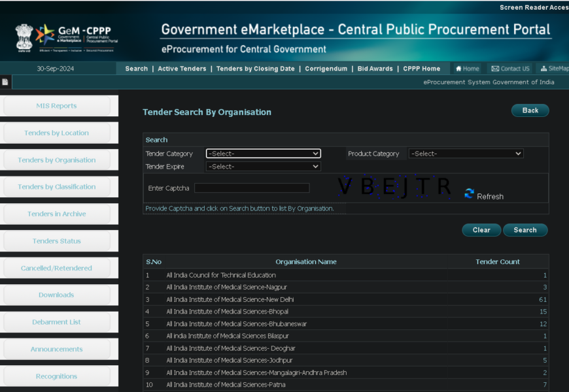Click the Back button
Image resolution: width=569 pixels, height=392 pixels.
click(530, 110)
